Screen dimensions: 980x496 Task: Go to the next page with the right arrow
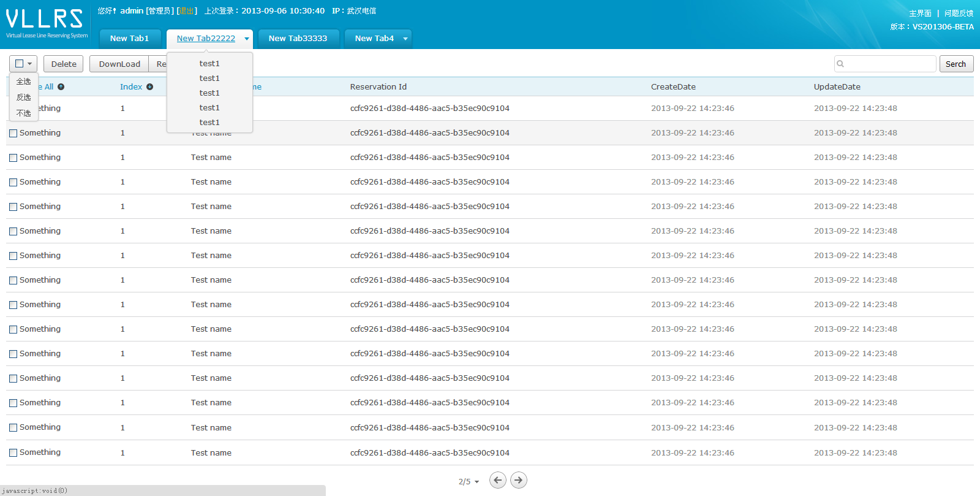point(519,480)
